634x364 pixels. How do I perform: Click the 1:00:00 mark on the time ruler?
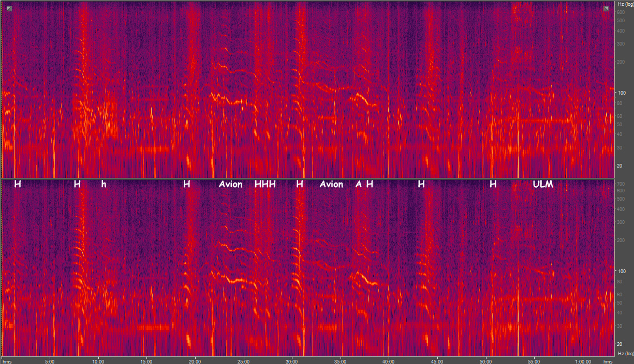(x=583, y=361)
